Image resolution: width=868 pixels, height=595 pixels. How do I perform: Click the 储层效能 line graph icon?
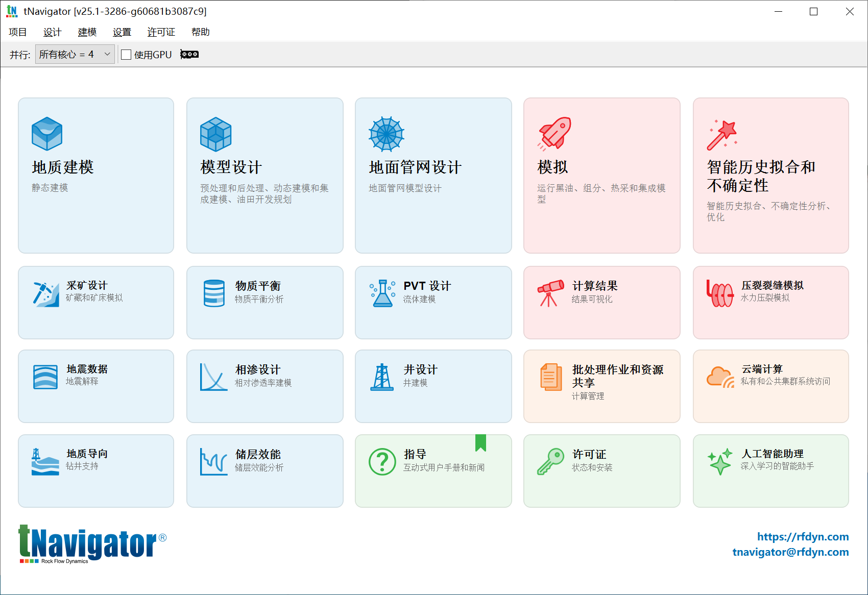214,461
